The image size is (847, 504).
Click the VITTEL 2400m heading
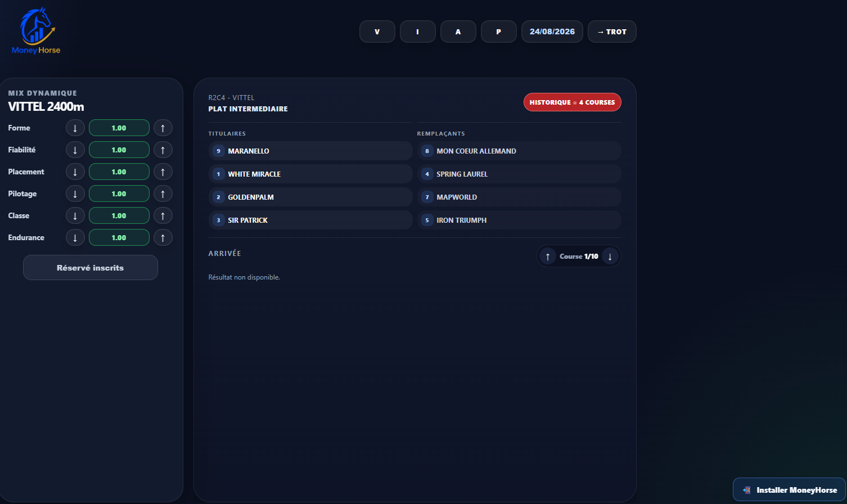[46, 106]
